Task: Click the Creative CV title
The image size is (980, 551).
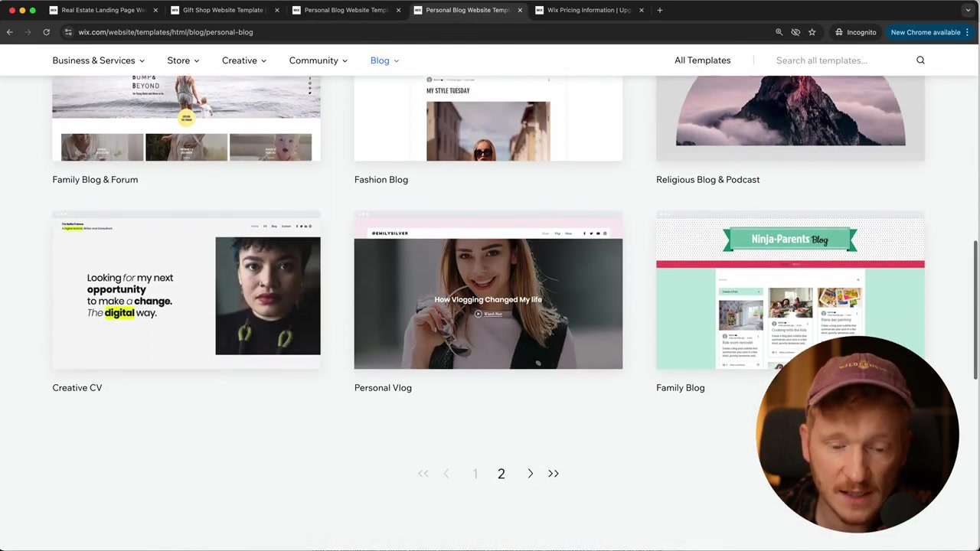Action: (77, 388)
